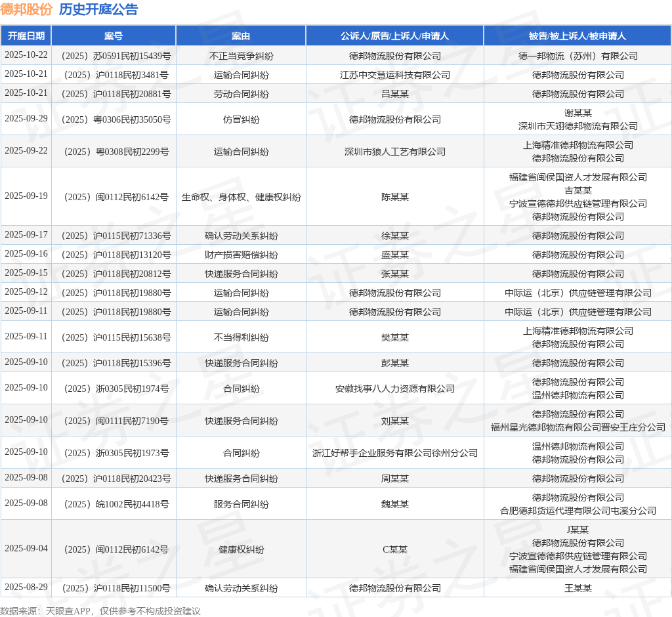Click date cell 2025-10-22
This screenshot has width=672, height=617.
[26, 55]
